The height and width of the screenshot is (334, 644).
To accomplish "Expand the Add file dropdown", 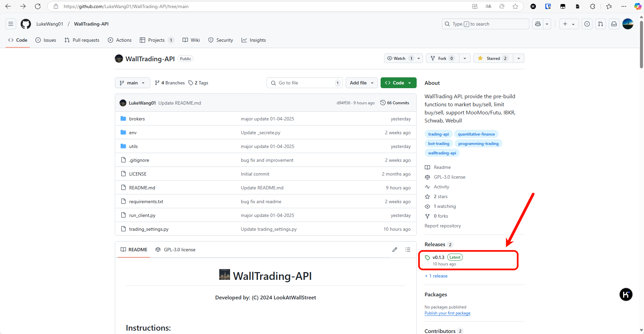I will (361, 83).
